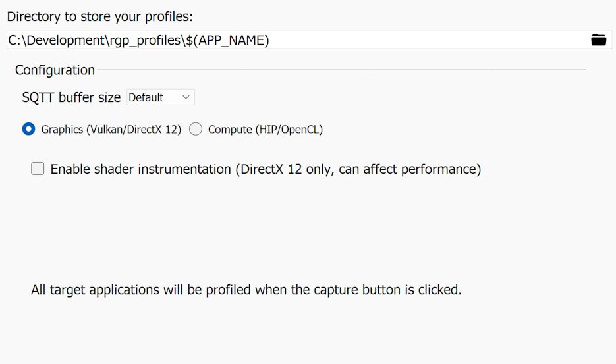Click the "Configuration" group heading

coord(55,70)
